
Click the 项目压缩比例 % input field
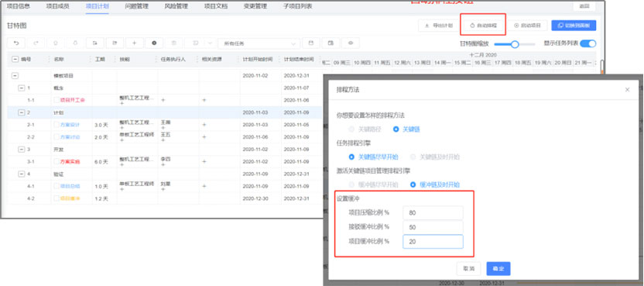coord(433,213)
